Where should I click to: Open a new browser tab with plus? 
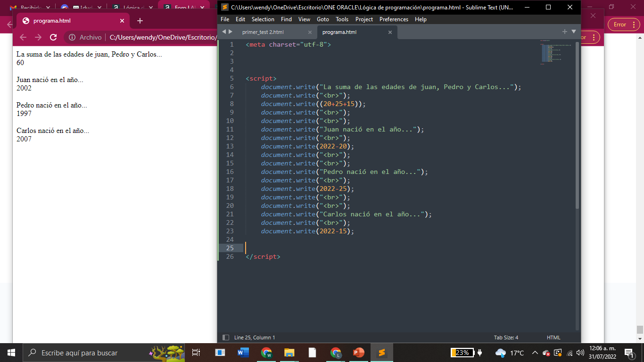click(140, 21)
